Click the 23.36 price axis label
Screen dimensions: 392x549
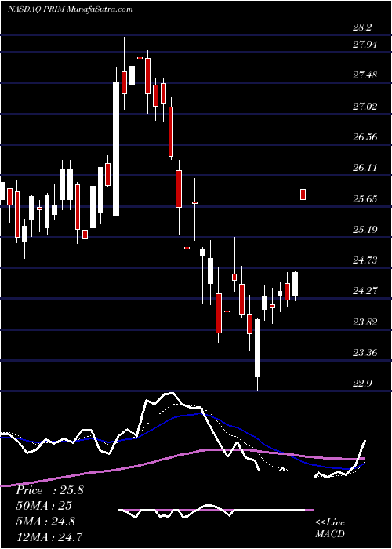click(365, 353)
